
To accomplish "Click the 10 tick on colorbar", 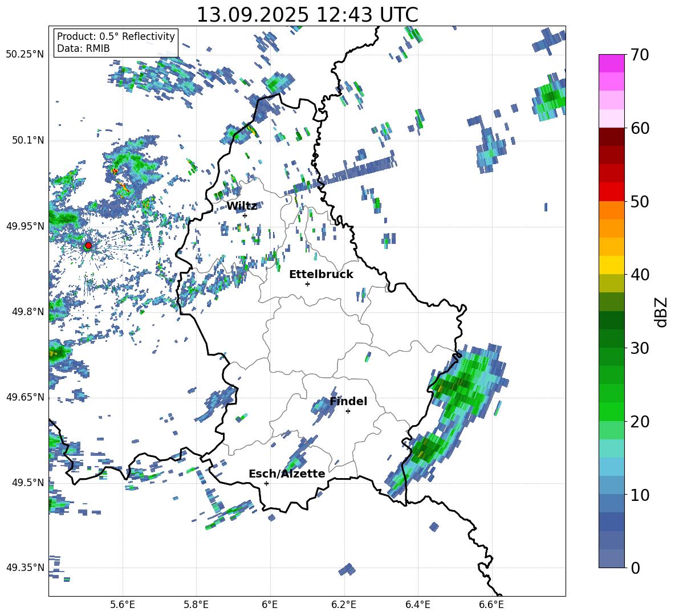I will click(640, 495).
